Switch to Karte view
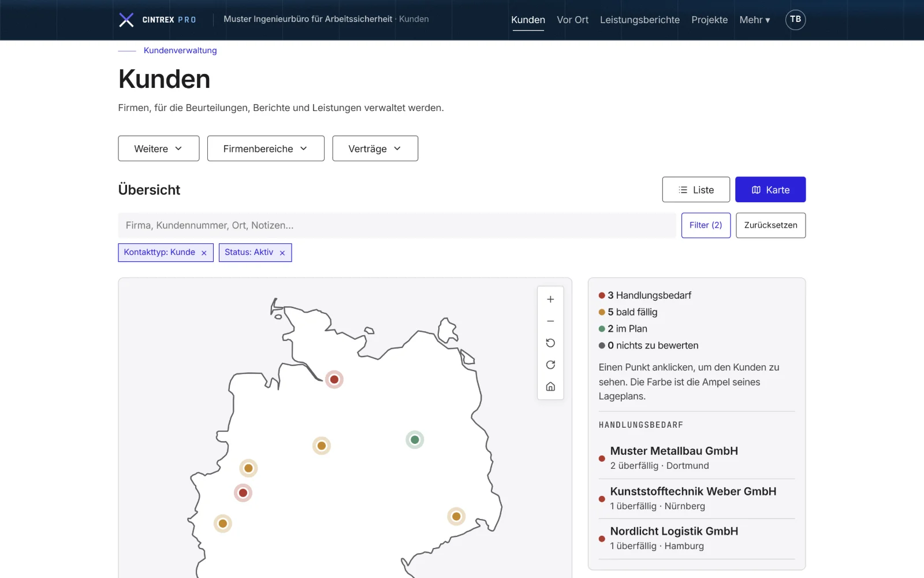This screenshot has width=924, height=578. [770, 190]
